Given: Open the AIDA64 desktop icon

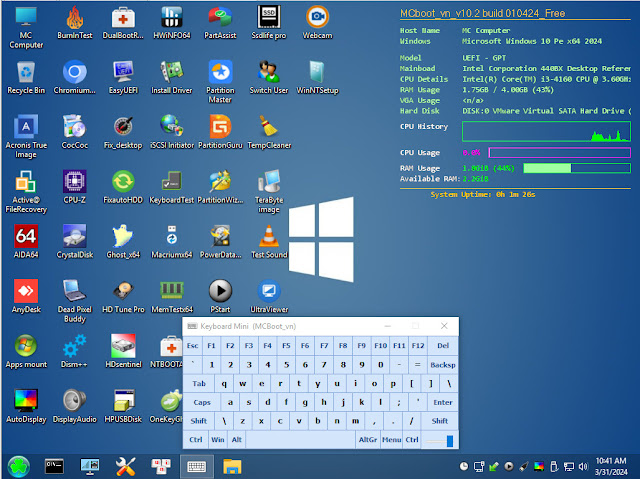Looking at the screenshot, I should point(26,236).
